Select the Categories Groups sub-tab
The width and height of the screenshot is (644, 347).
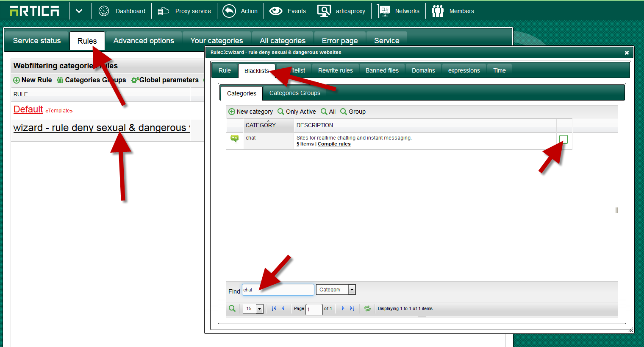coord(295,93)
